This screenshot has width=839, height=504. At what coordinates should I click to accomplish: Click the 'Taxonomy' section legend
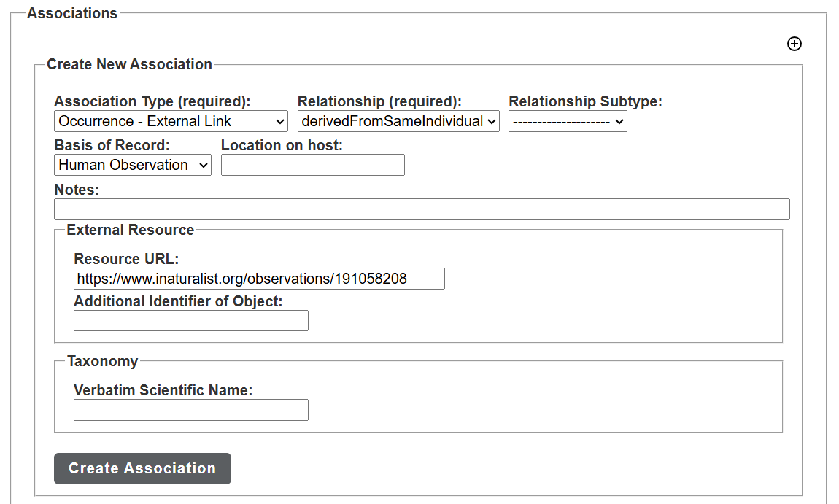point(102,361)
